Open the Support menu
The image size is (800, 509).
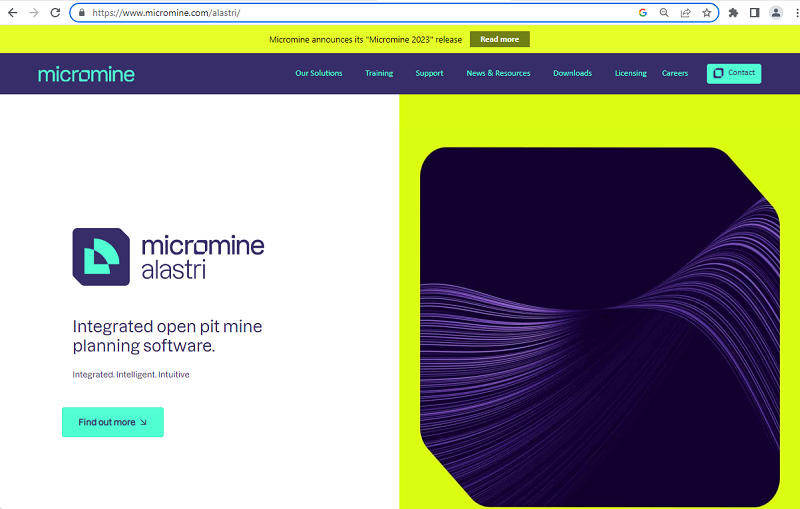(429, 73)
